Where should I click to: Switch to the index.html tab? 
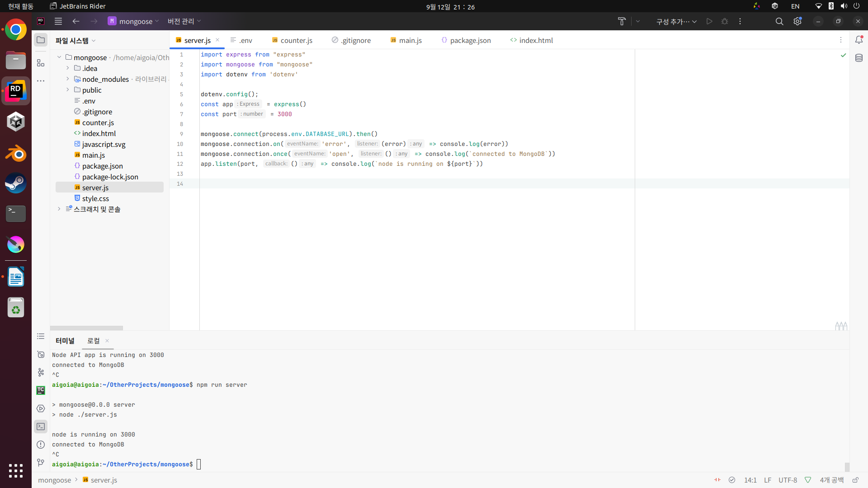click(532, 40)
